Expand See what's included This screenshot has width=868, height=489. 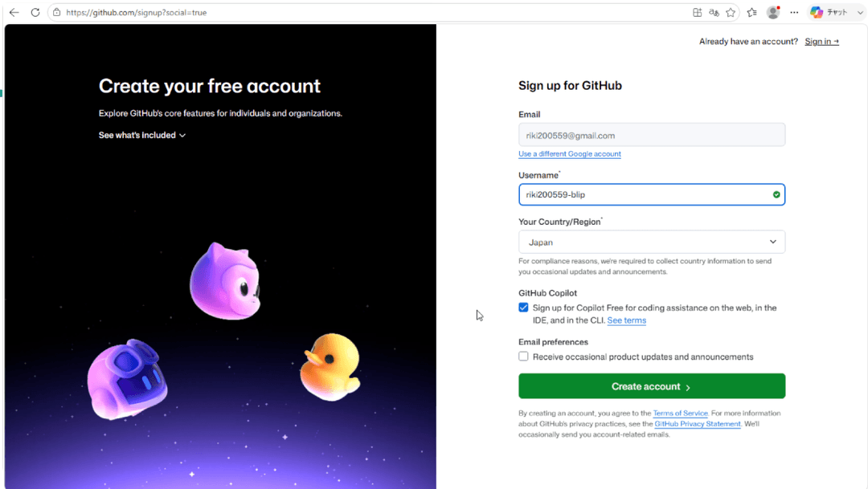tap(142, 135)
